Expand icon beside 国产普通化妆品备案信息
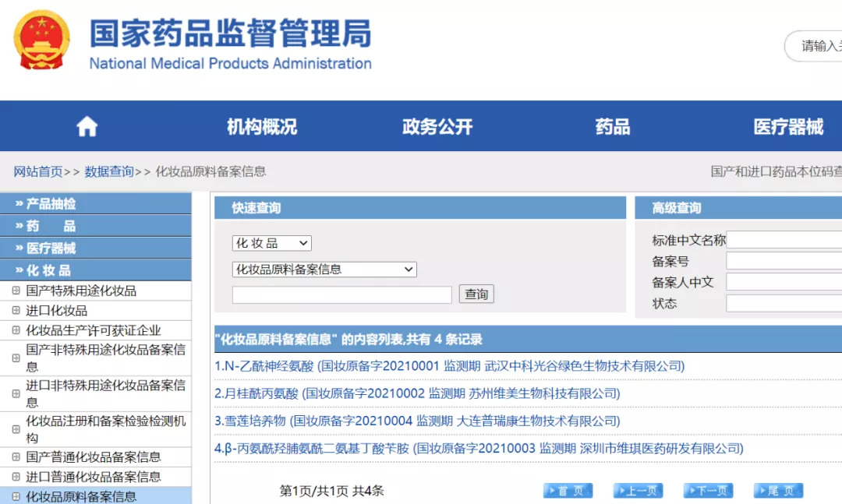The image size is (842, 504). click(16, 456)
